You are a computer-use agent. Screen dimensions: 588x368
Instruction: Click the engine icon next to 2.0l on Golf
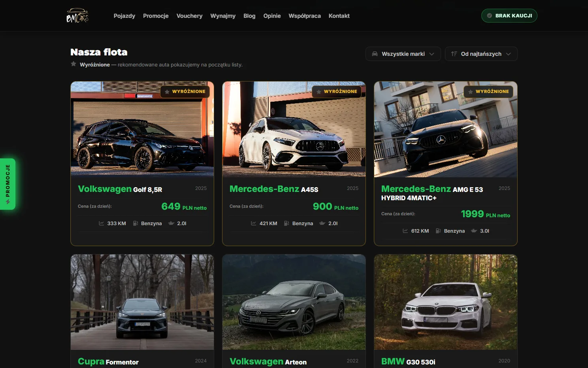pos(171,224)
